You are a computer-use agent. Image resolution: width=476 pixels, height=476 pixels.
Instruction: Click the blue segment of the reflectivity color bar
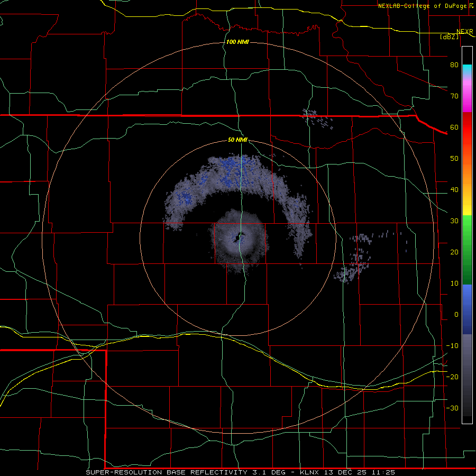(467, 309)
